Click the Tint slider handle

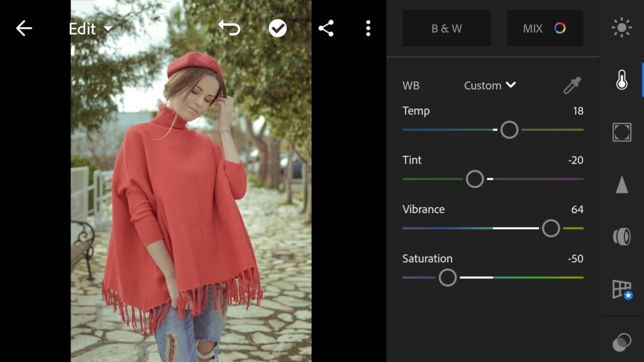pos(475,179)
